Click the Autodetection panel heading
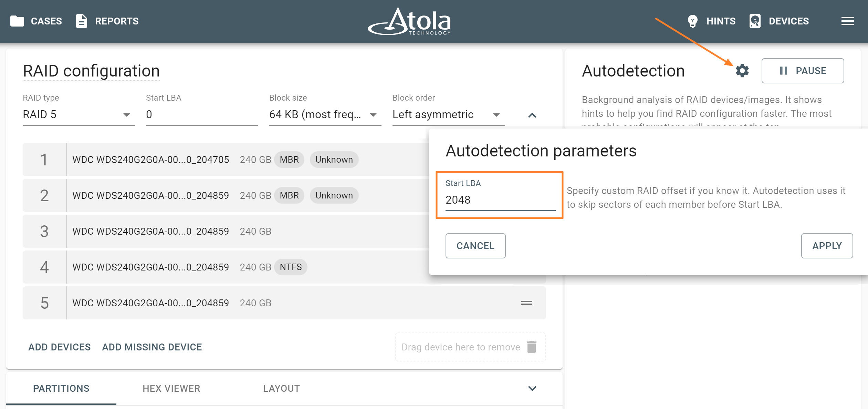868x409 pixels. (x=633, y=71)
